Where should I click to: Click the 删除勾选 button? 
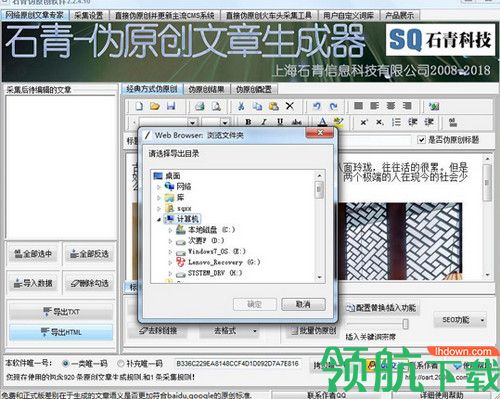tap(89, 283)
